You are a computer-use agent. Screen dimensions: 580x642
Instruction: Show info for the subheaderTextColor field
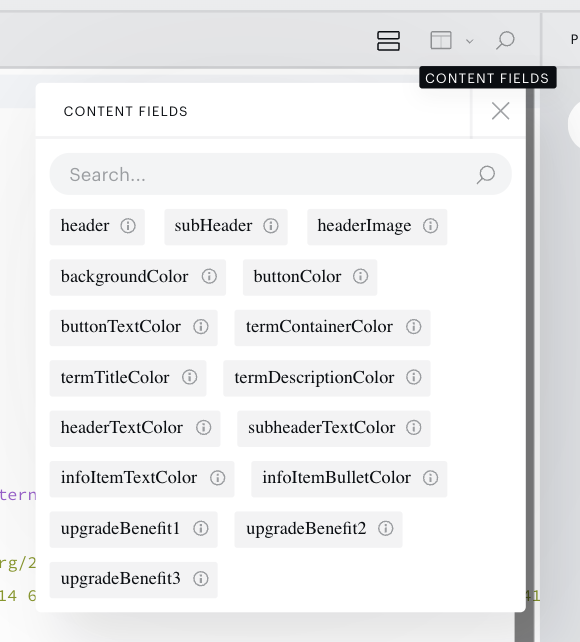point(413,428)
